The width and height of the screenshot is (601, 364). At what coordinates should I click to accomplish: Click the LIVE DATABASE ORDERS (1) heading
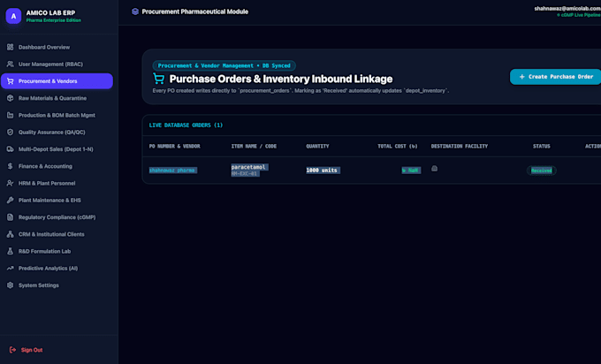click(x=186, y=125)
